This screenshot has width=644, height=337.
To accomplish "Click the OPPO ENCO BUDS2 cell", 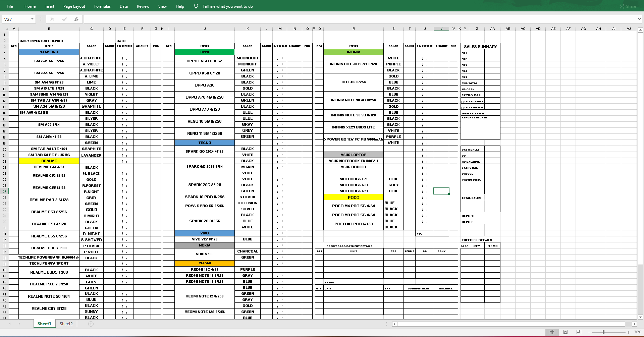I will 205,61.
